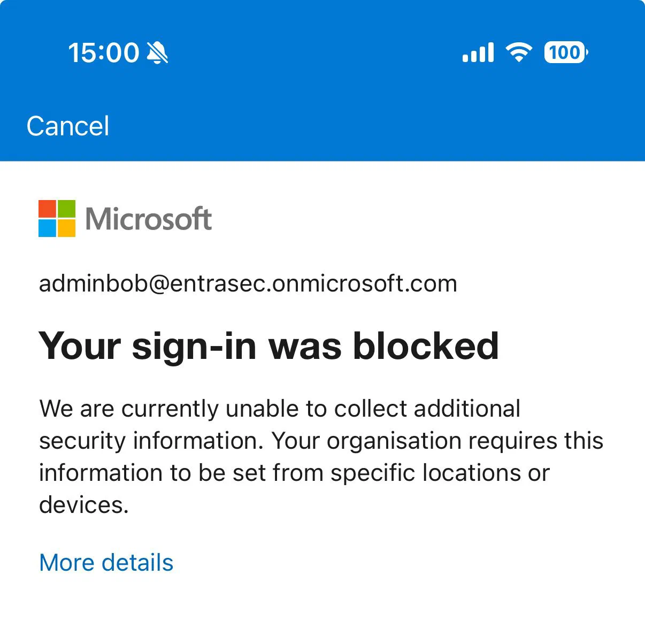The height and width of the screenshot is (644, 645).
Task: Open the More details link
Action: pos(106,563)
